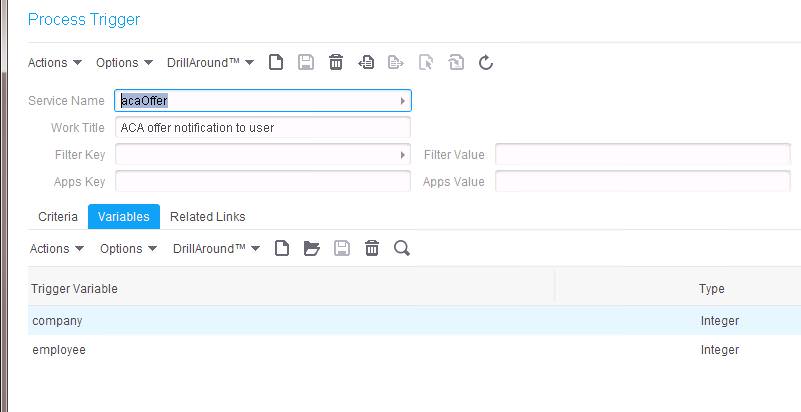Open the top DrillAround dropdown

pyautogui.click(x=210, y=63)
